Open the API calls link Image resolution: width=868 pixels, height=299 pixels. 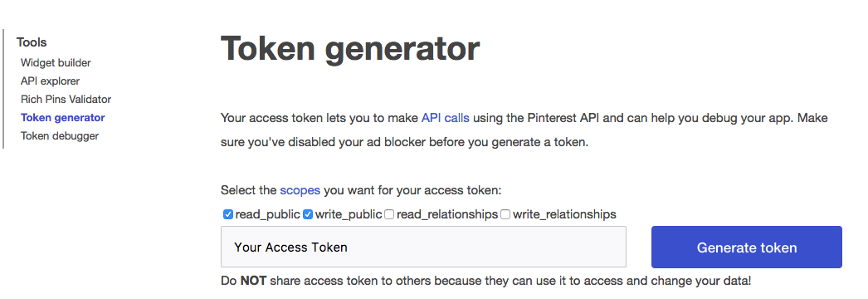coord(445,118)
